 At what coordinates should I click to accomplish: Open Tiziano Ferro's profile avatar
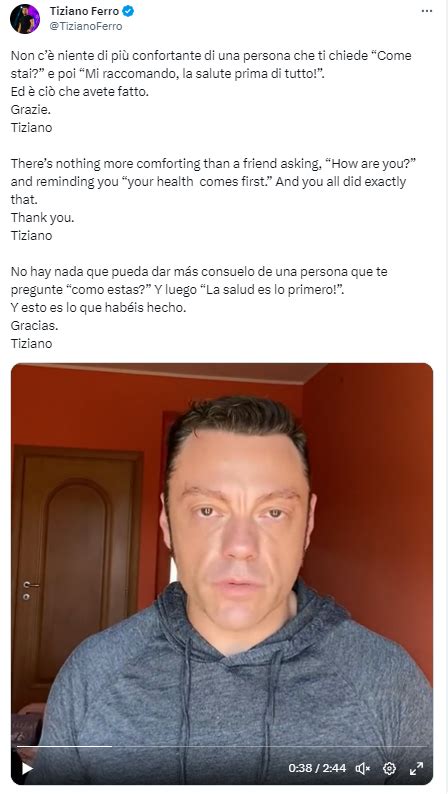tap(25, 19)
